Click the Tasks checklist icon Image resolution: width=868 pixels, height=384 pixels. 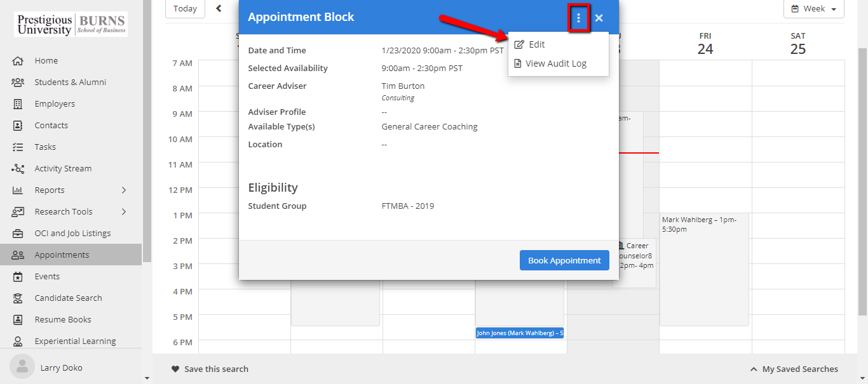(x=18, y=147)
